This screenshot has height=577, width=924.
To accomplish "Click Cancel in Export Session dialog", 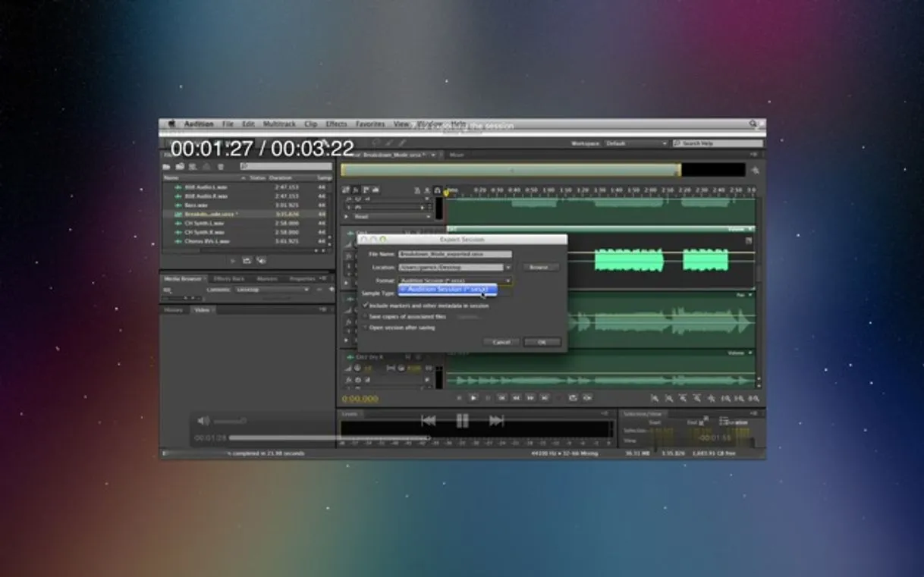I will 501,342.
